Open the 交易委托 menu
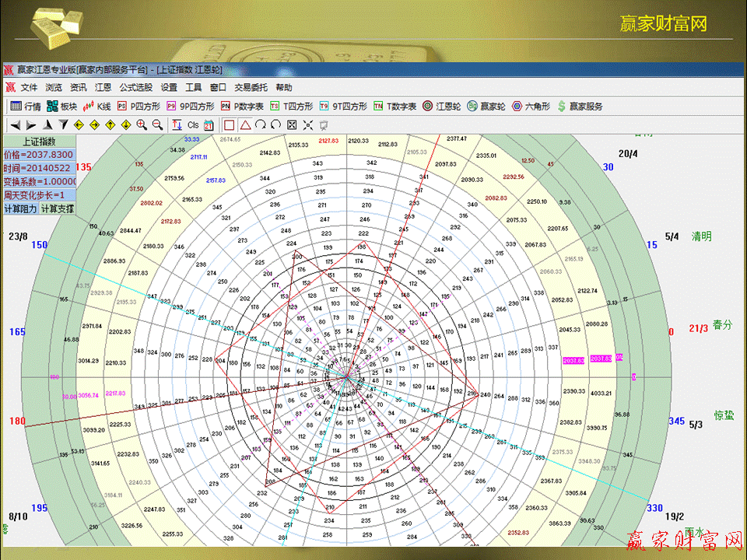 tap(251, 88)
